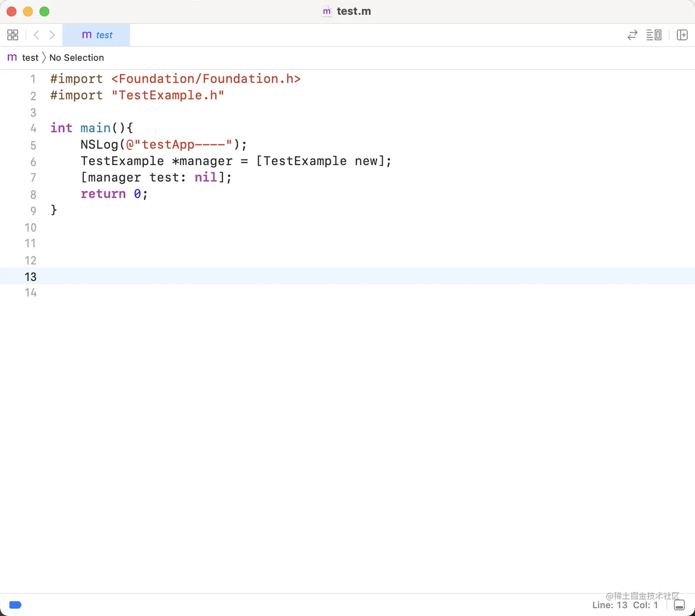Open the No Selection jump bar

coord(76,57)
